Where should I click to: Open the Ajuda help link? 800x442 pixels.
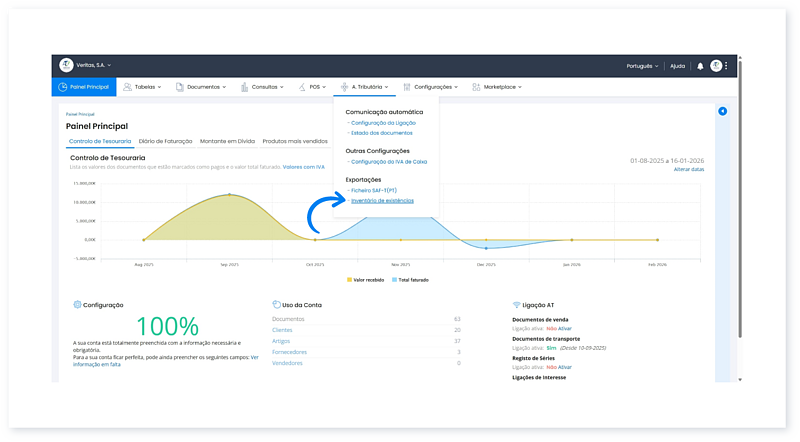click(677, 65)
